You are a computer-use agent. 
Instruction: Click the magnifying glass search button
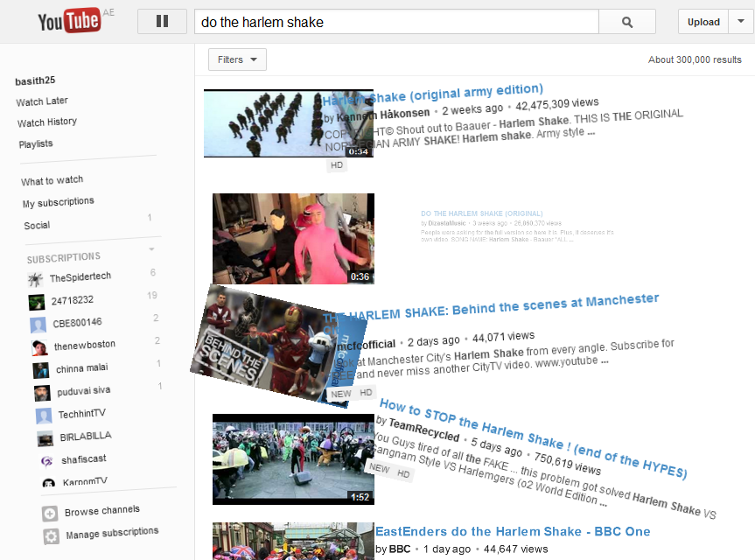pyautogui.click(x=626, y=22)
